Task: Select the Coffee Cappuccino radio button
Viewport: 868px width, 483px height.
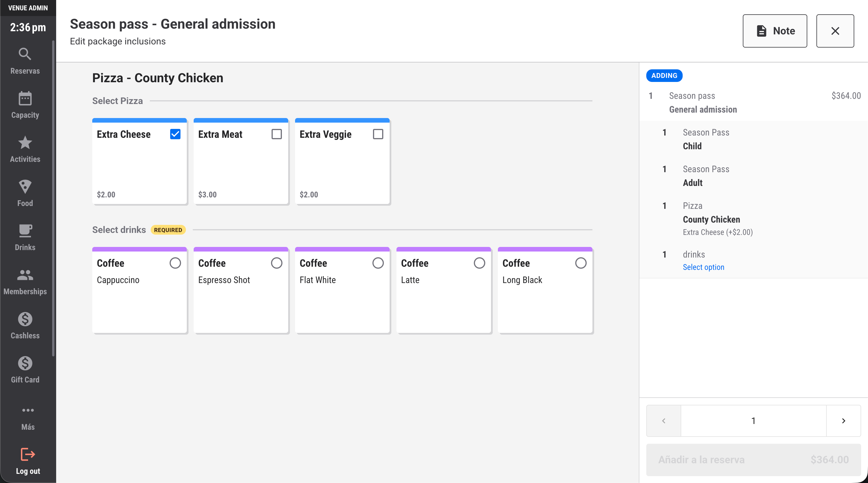Action: [x=175, y=263]
